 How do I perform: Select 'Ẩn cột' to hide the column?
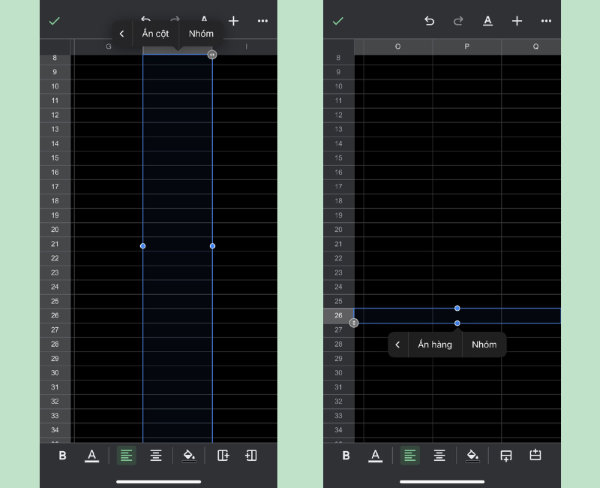point(155,33)
